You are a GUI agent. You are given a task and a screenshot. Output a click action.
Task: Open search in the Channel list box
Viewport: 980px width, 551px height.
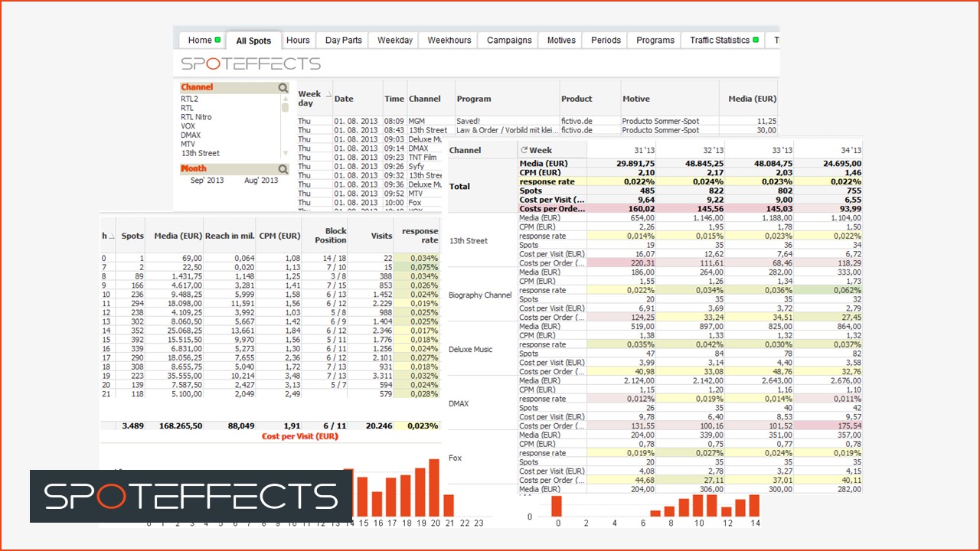[x=283, y=88]
